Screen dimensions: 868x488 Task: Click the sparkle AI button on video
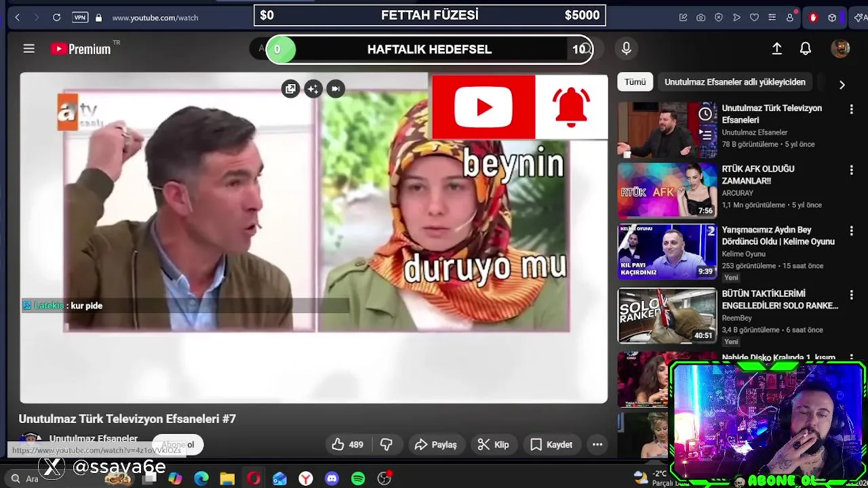coord(313,89)
